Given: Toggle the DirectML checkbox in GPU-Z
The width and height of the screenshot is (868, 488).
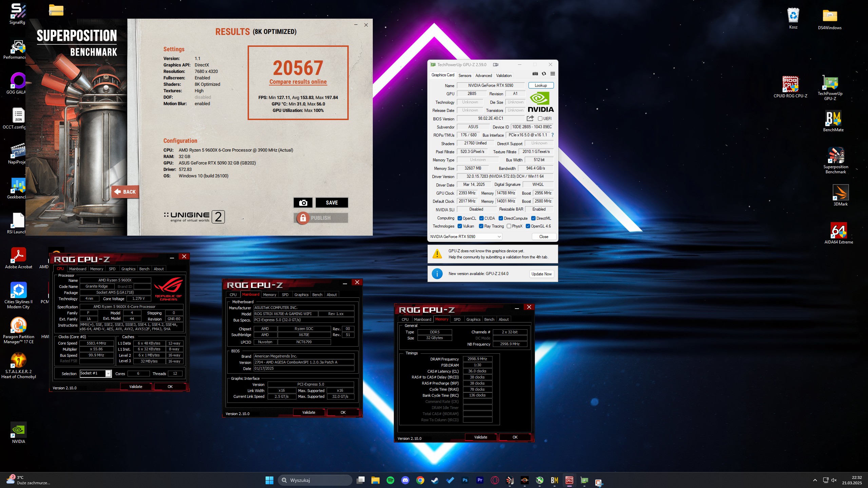Looking at the screenshot, I should point(533,218).
